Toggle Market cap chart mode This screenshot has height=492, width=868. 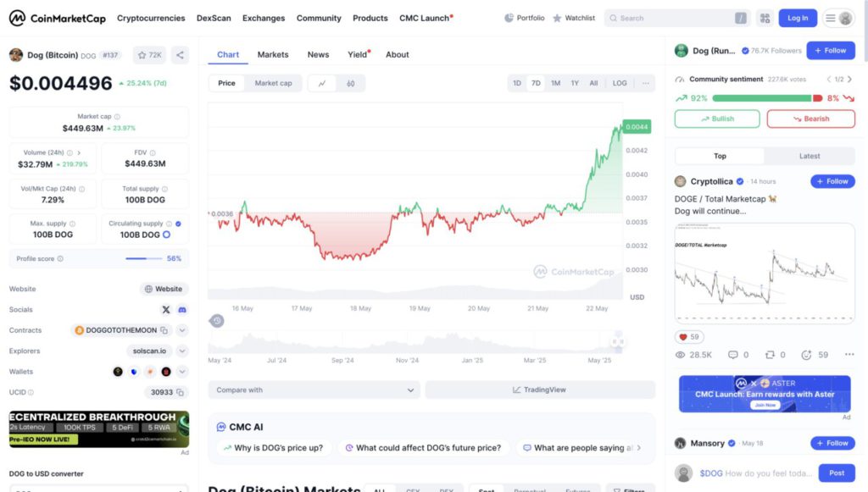tap(273, 83)
